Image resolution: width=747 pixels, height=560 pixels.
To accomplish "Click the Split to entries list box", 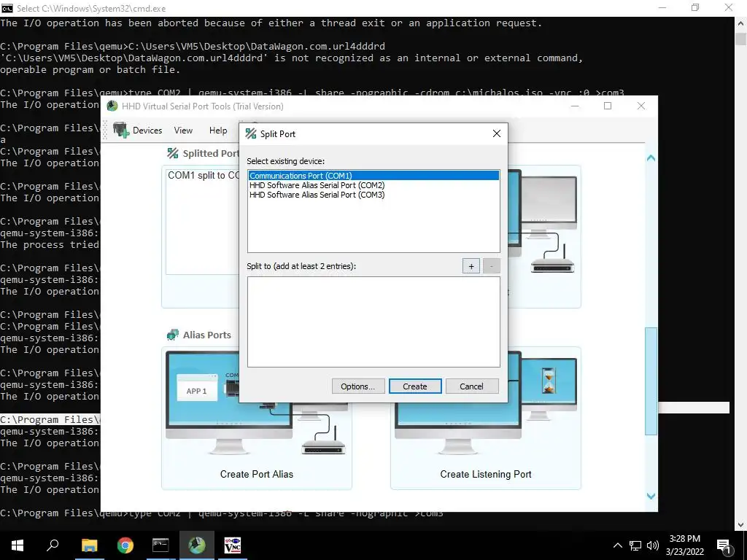I will 373,322.
